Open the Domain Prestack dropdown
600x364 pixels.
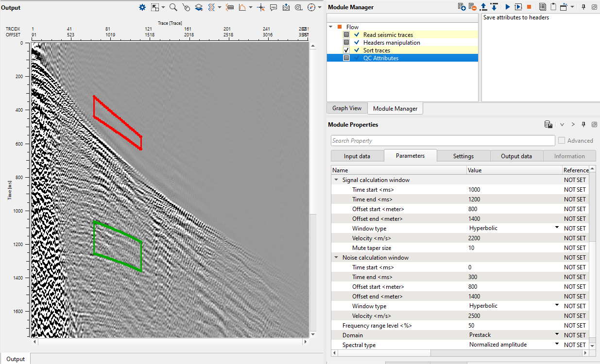tap(557, 335)
